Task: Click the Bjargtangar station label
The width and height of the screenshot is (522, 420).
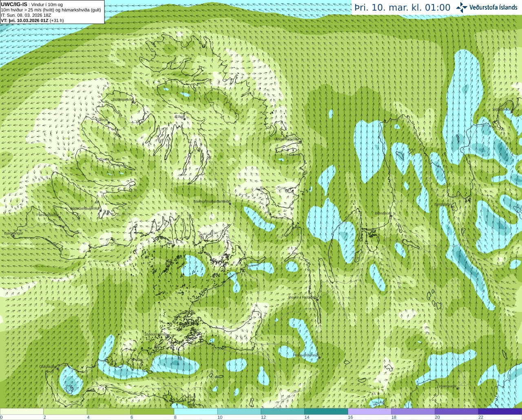Action: pos(13,233)
